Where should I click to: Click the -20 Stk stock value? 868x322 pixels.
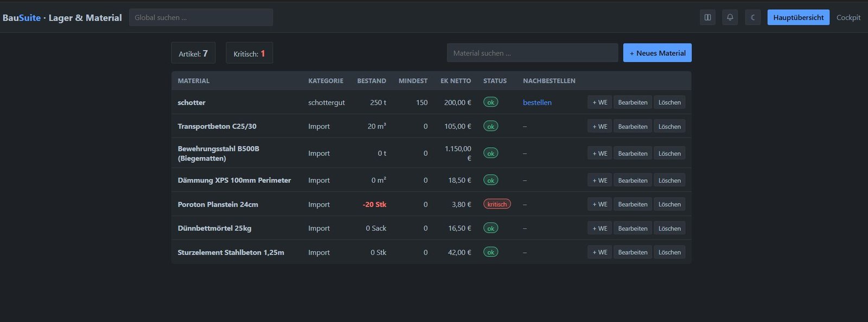[375, 205]
